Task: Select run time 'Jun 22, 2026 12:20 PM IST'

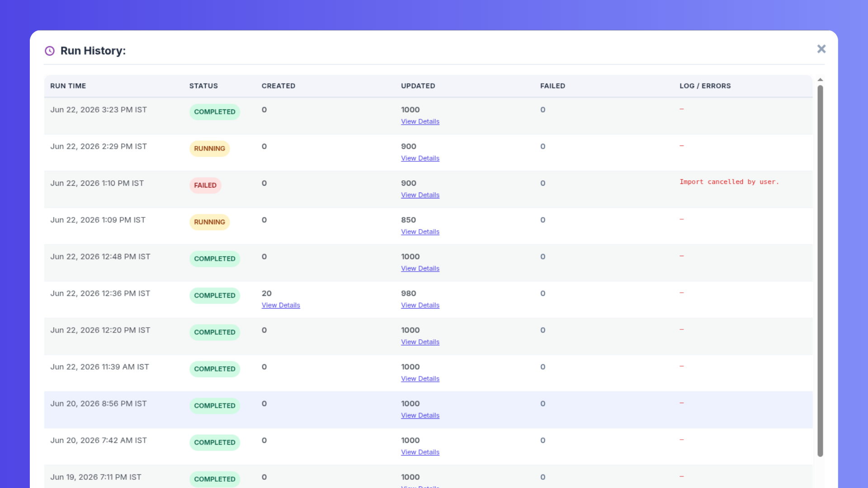Action: [100, 330]
